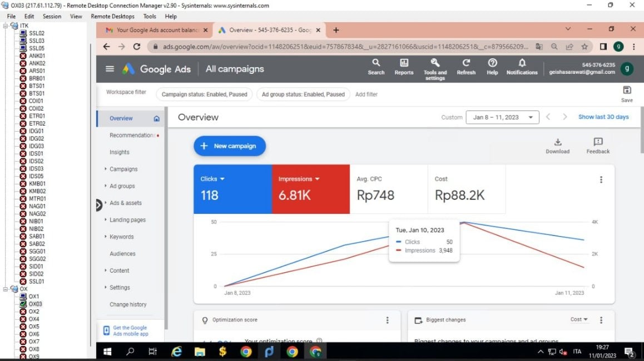Open Internet Explorer from the taskbar
The width and height of the screenshot is (644, 361).
[177, 352]
